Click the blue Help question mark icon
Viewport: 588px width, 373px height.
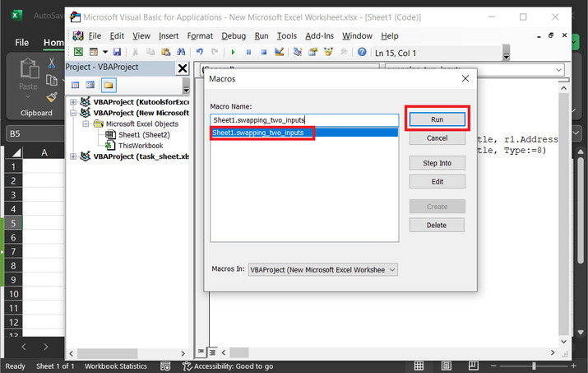(361, 52)
